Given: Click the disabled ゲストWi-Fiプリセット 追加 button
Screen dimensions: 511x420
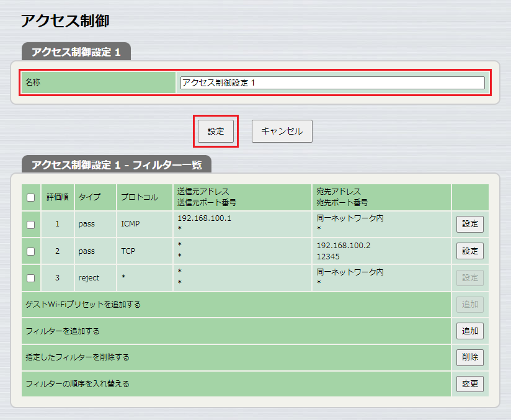Looking at the screenshot, I should [x=469, y=304].
